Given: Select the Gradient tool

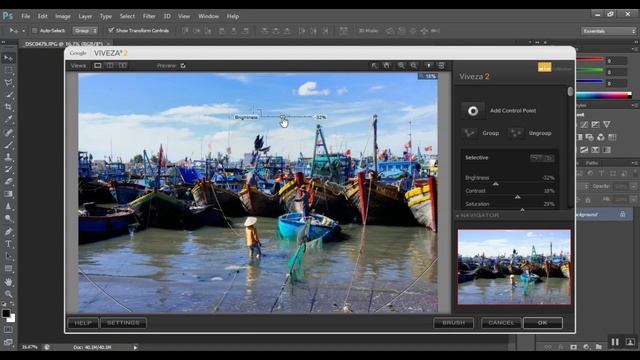Looking at the screenshot, I should coord(8,194).
